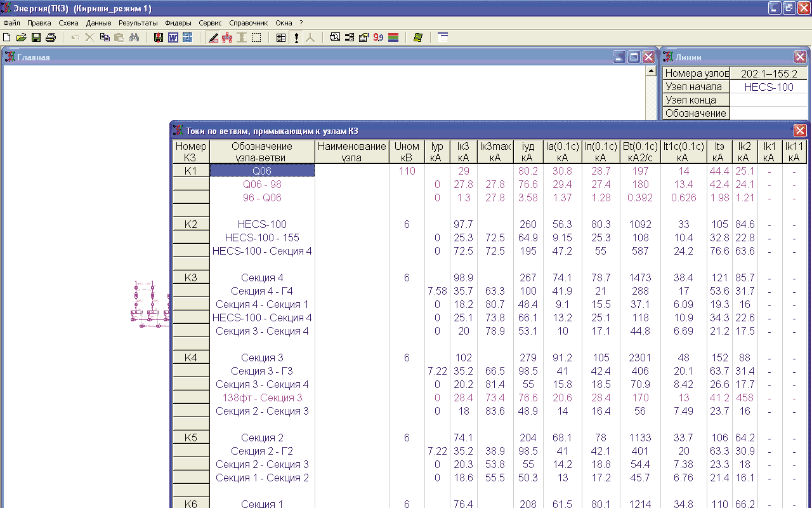
Task: Click the 'Секция 3 - Г3' cell
Action: click(x=262, y=371)
